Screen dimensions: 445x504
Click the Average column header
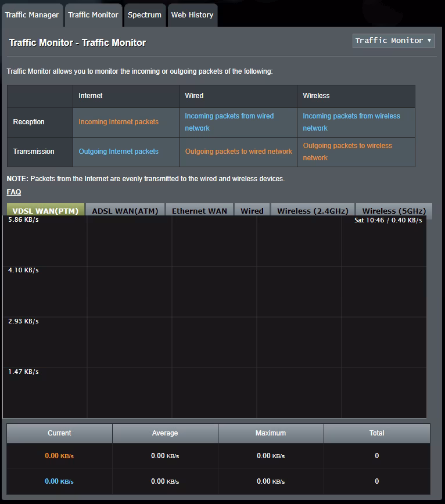click(165, 433)
